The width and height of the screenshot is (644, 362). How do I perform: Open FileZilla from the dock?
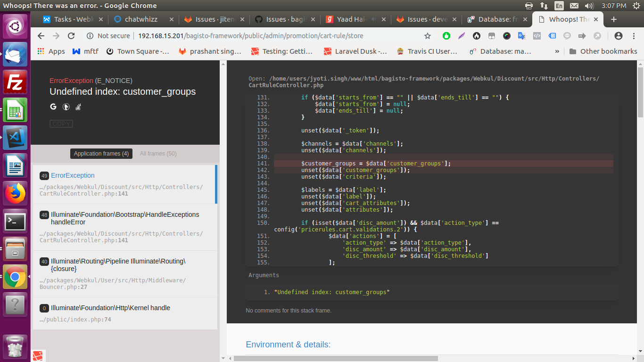tap(14, 82)
